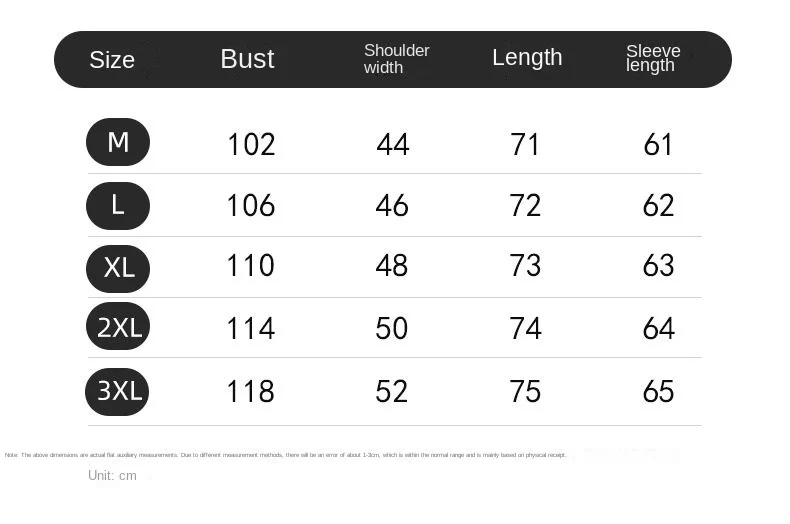This screenshot has width=790, height=524.
Task: Select bust value 118 for 3XL
Action: tap(250, 391)
